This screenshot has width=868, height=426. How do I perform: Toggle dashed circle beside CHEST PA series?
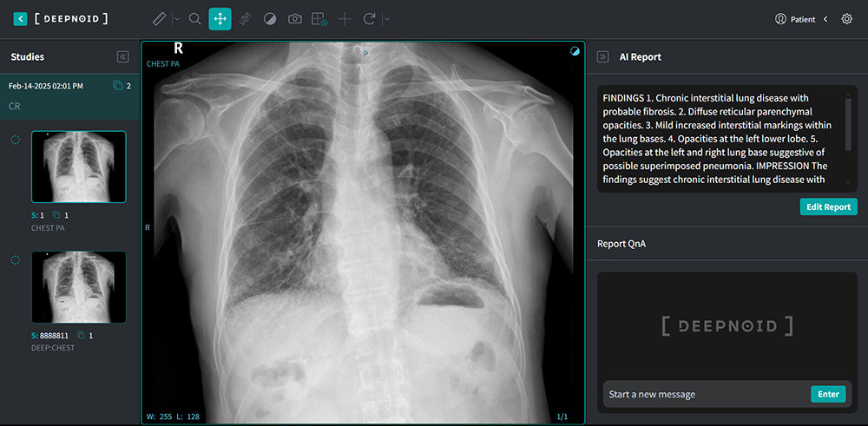click(15, 140)
